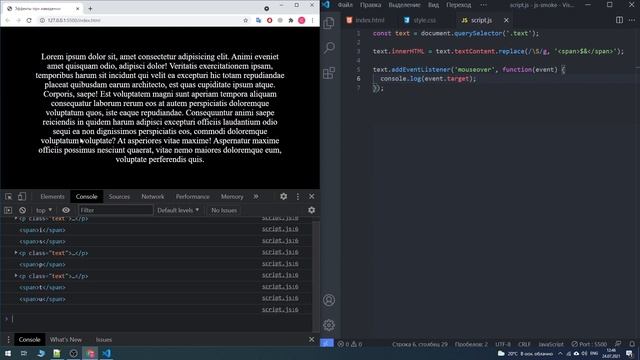Show more DevTools tabs via the chevron
The height and width of the screenshot is (360, 640).
[256, 197]
